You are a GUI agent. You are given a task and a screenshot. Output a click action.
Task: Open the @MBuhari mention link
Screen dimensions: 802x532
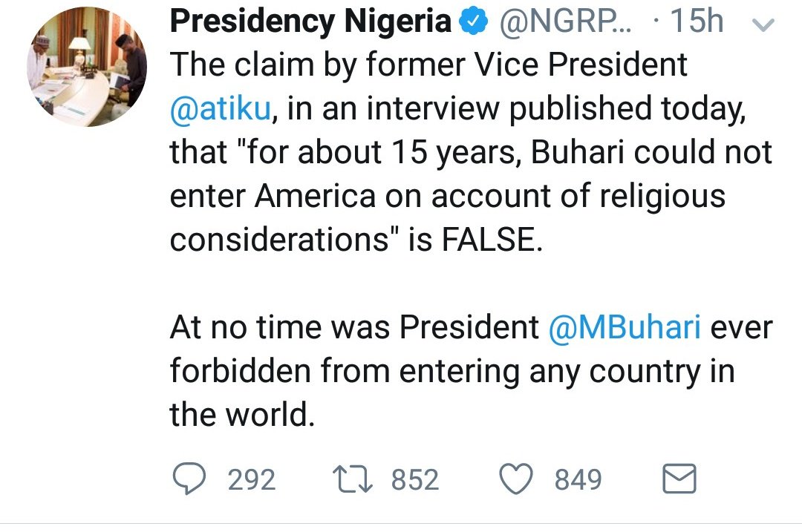coord(624,328)
